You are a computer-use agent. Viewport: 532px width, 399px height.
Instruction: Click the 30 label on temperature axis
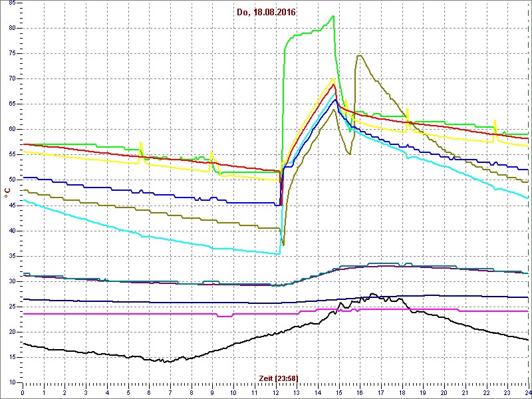pos(11,281)
